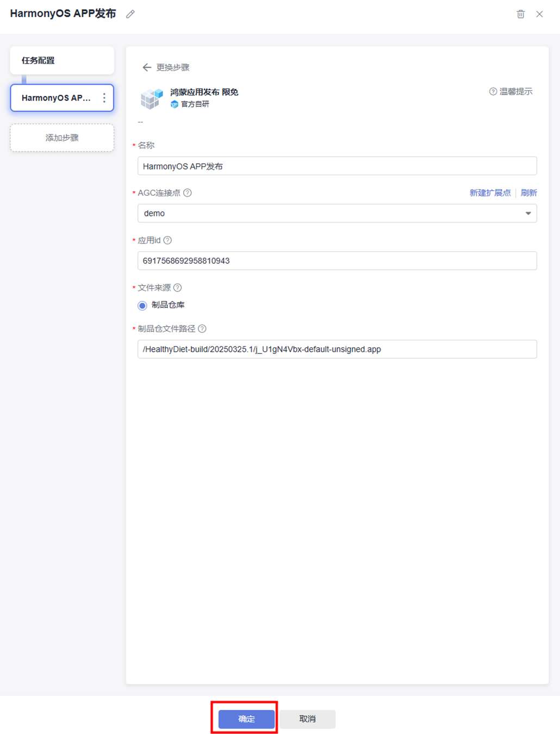Screen dimensions: 560x734
Task: Click the help icon next to 制品仓文件路径
Action: tap(202, 329)
